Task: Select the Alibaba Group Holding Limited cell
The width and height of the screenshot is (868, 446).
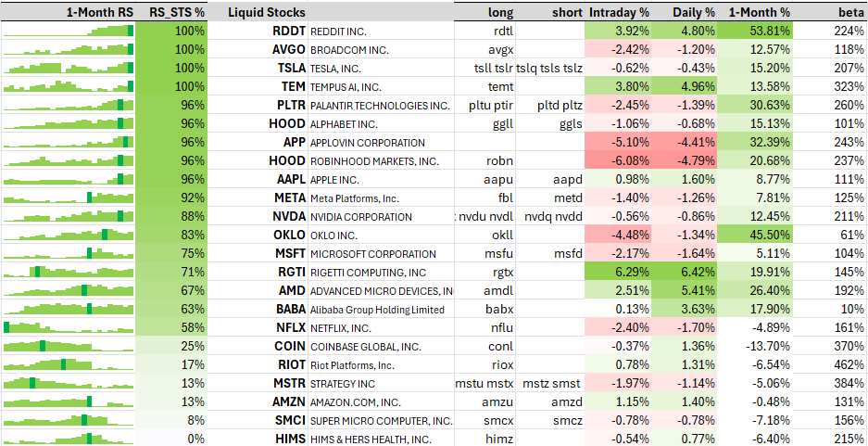Action: point(381,309)
